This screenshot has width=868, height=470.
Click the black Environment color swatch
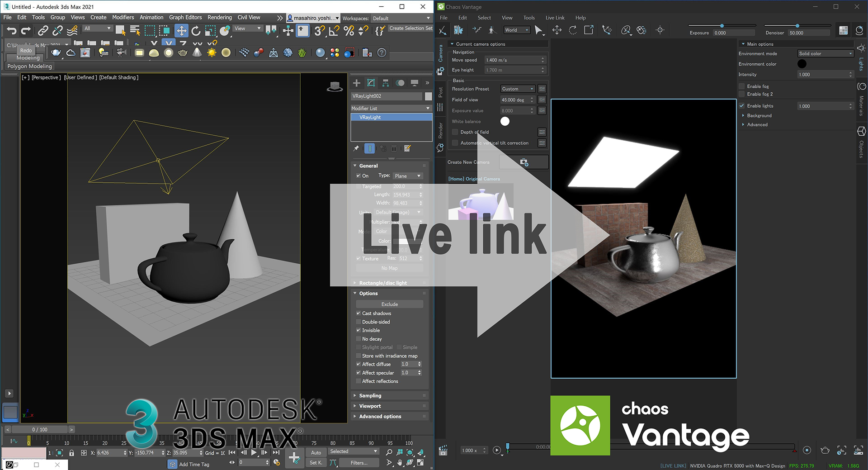pyautogui.click(x=802, y=64)
